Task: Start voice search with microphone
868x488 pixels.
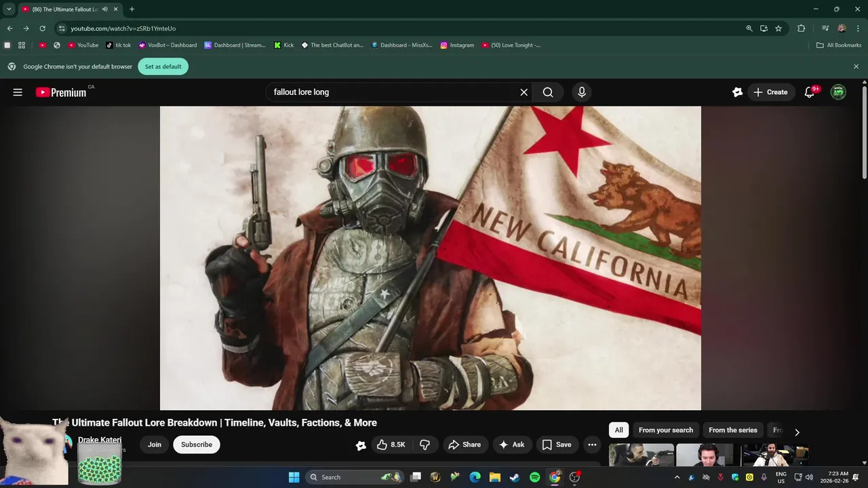Action: [582, 92]
